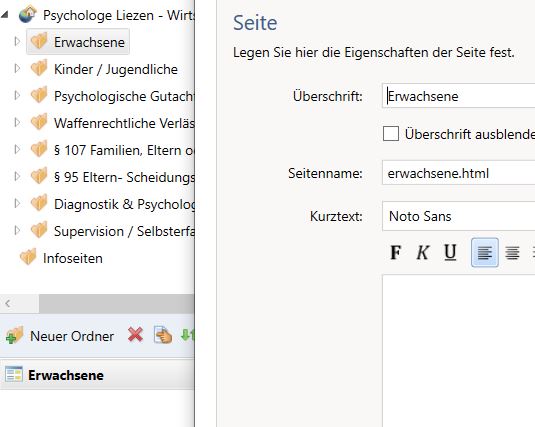535x427 pixels.
Task: Select left text alignment icon
Action: [485, 253]
